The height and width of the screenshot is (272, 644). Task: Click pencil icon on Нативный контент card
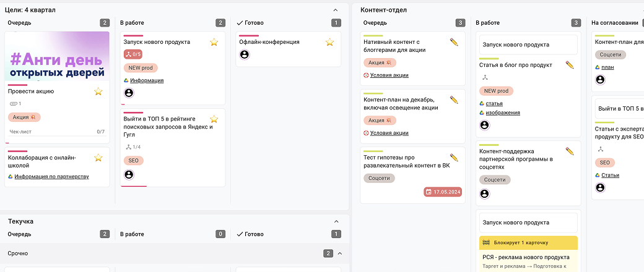click(x=454, y=42)
